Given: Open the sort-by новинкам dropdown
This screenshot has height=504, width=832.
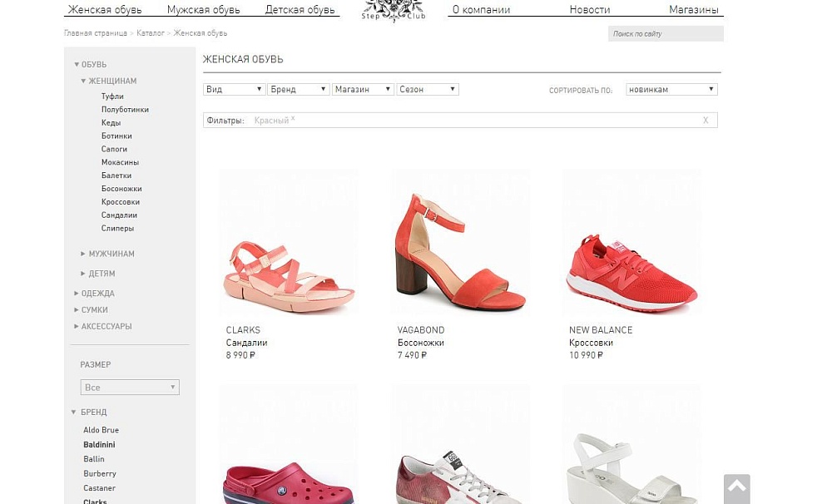Looking at the screenshot, I should point(671,89).
